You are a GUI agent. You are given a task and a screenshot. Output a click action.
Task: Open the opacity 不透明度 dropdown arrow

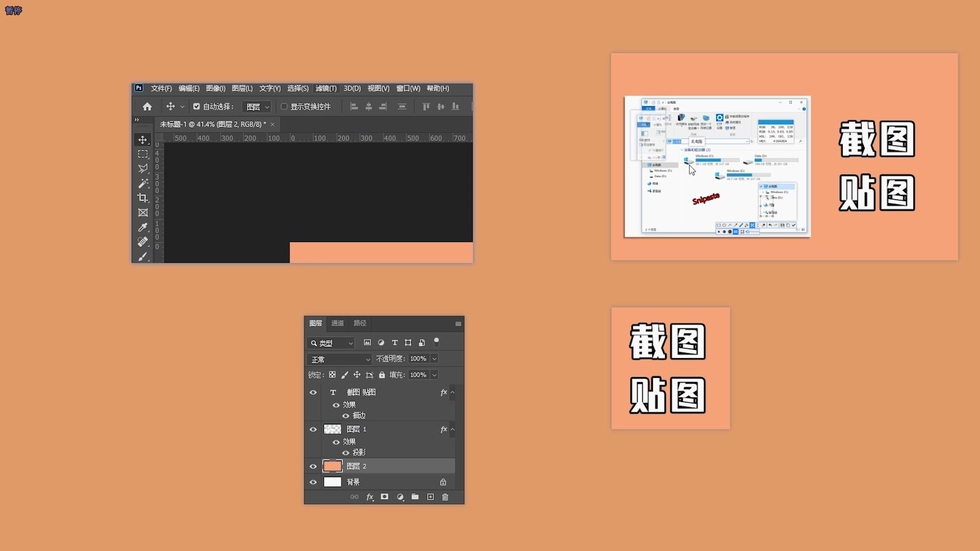click(434, 359)
